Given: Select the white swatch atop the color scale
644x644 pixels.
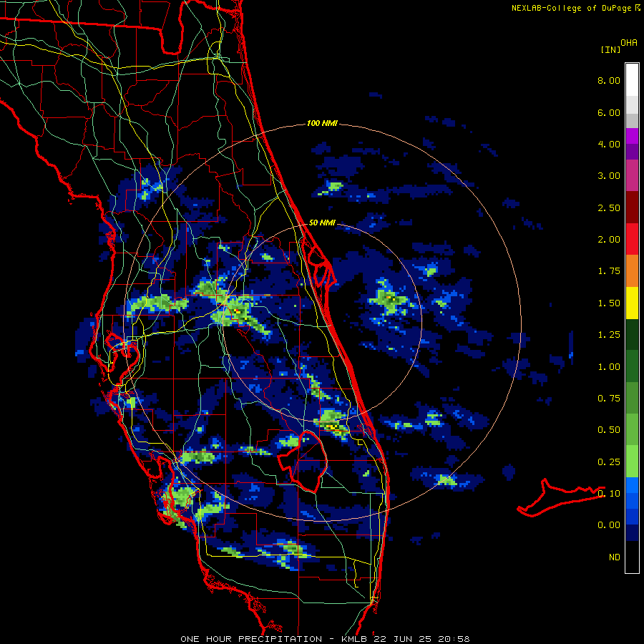Looking at the screenshot, I should point(632,80).
